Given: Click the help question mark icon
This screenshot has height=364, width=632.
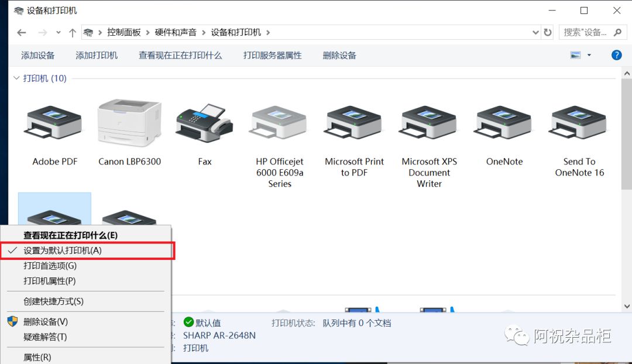Looking at the screenshot, I should (616, 55).
